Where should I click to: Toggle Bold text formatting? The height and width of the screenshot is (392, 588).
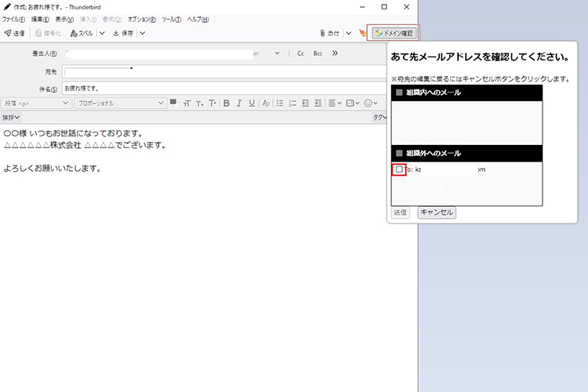click(227, 103)
